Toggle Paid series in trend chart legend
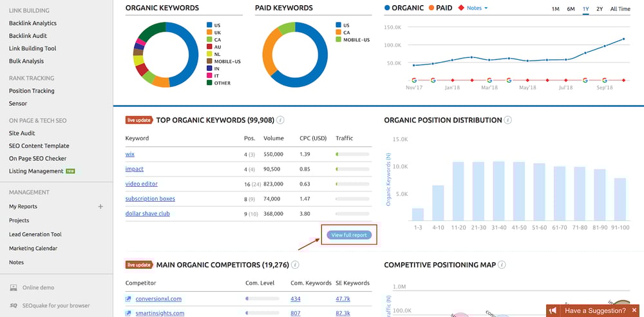The width and height of the screenshot is (644, 317). [x=439, y=8]
